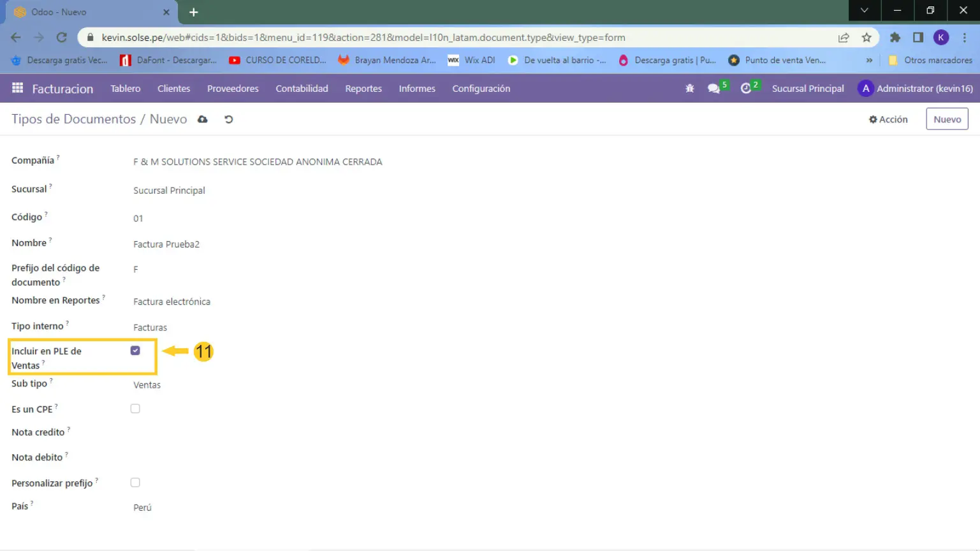Open Descarga gratis Vec... bookmark
Screen dimensions: 980x551
(x=60, y=60)
